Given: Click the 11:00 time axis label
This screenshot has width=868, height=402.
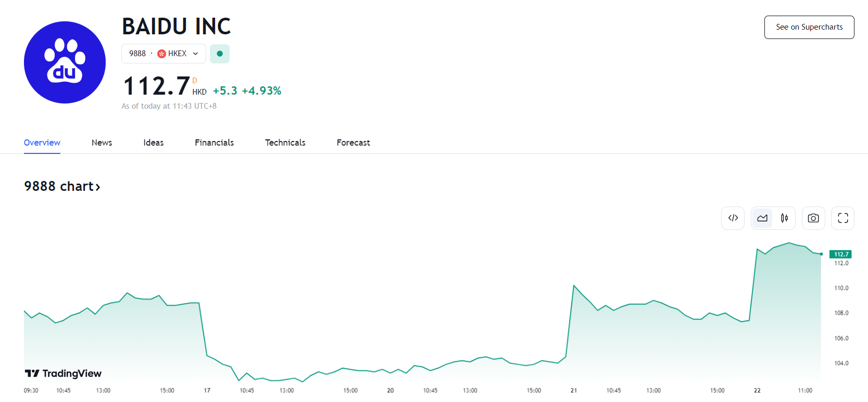Looking at the screenshot, I should pos(805,391).
